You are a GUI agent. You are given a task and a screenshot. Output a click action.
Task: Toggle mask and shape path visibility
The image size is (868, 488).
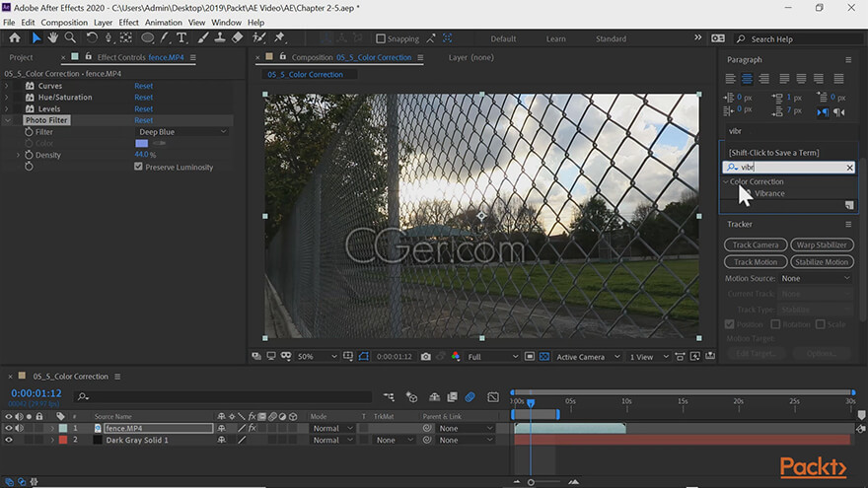pyautogui.click(x=364, y=357)
